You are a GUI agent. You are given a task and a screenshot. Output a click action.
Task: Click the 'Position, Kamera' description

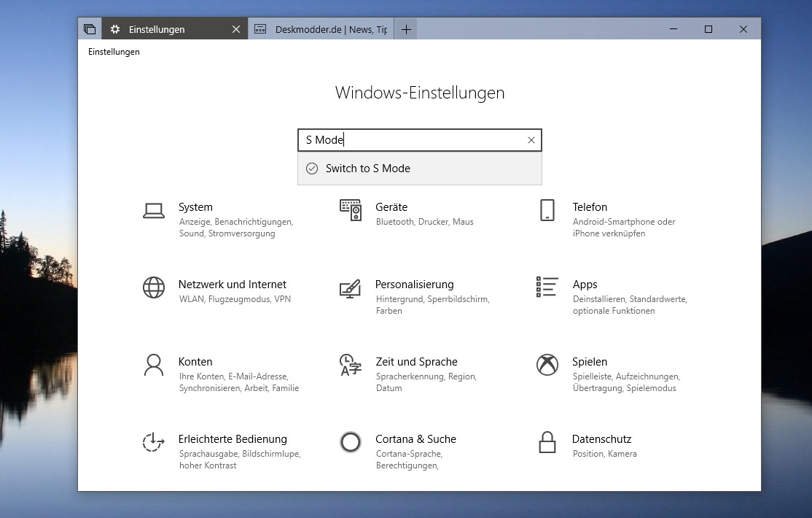pyautogui.click(x=605, y=454)
